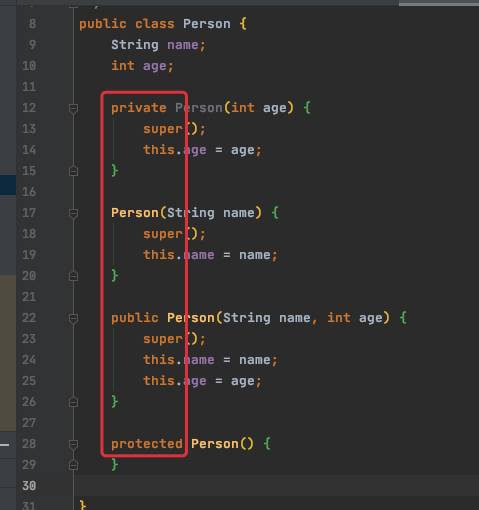This screenshot has width=479, height=510.
Task: Click 'this.name = name;' on line 24
Action: [210, 360]
